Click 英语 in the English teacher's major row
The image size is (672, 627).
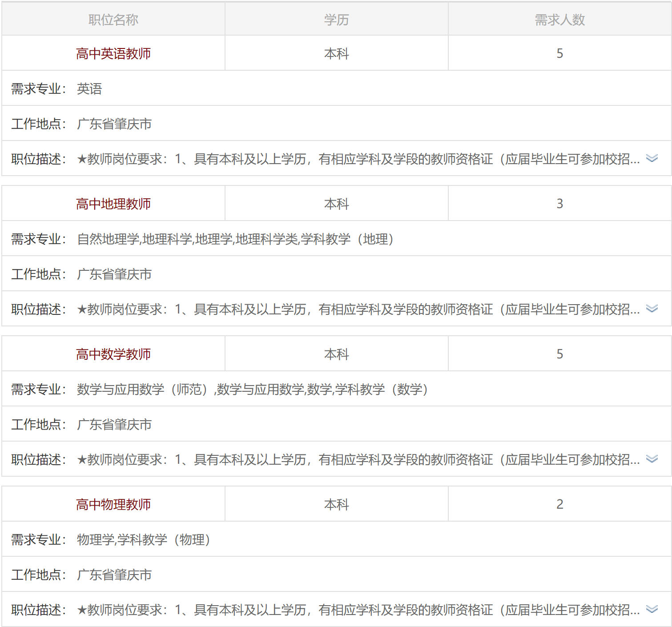(x=89, y=89)
